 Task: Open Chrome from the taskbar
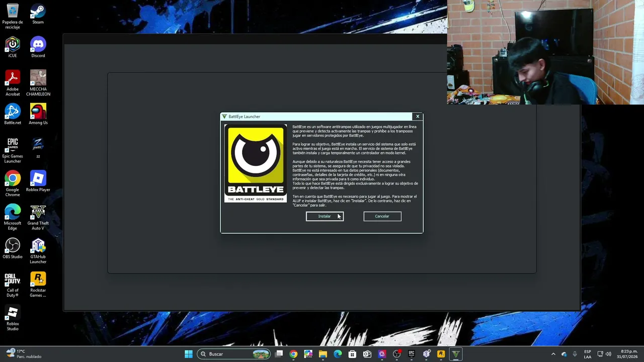coord(293,354)
